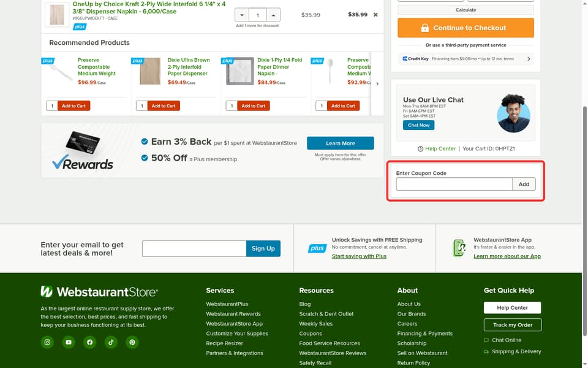Screen dimensions: 588x368
Task: Click the WebstaurantStore footer logo
Action: pos(99,292)
